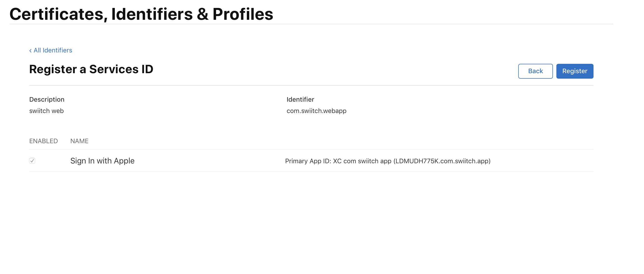Click the word Profiles in page title
This screenshot has height=274, width=644.
tap(243, 14)
